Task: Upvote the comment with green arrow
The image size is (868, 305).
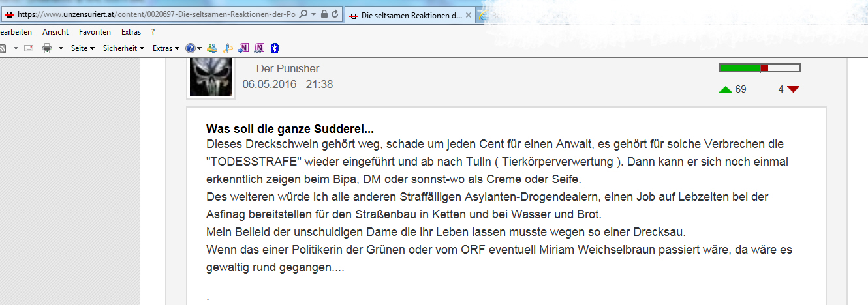Action: click(x=725, y=89)
